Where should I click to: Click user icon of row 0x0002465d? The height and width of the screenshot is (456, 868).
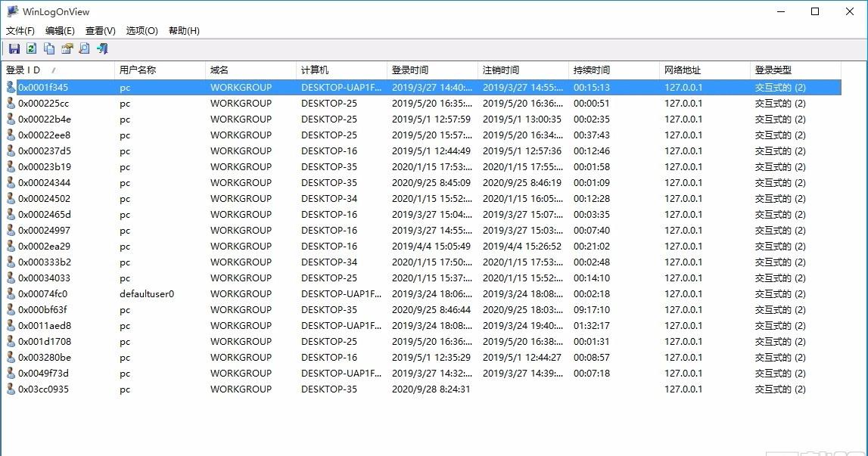click(11, 214)
